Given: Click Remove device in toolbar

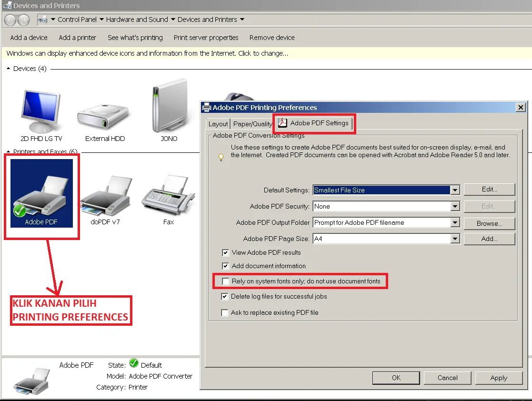Looking at the screenshot, I should pos(272,38).
